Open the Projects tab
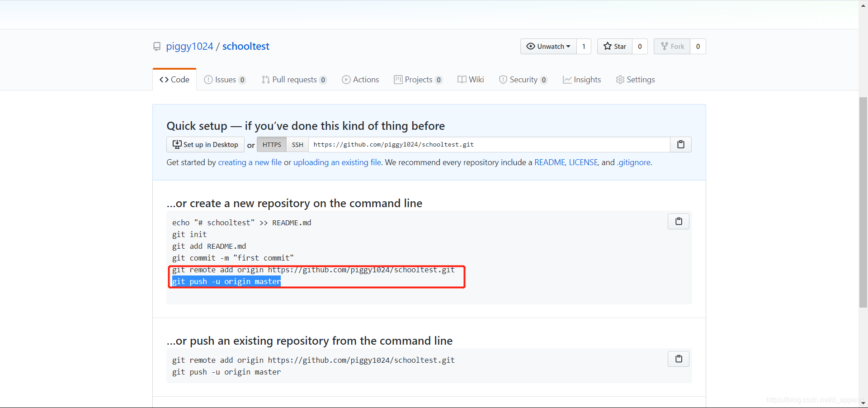This screenshot has width=868, height=408. pos(418,80)
